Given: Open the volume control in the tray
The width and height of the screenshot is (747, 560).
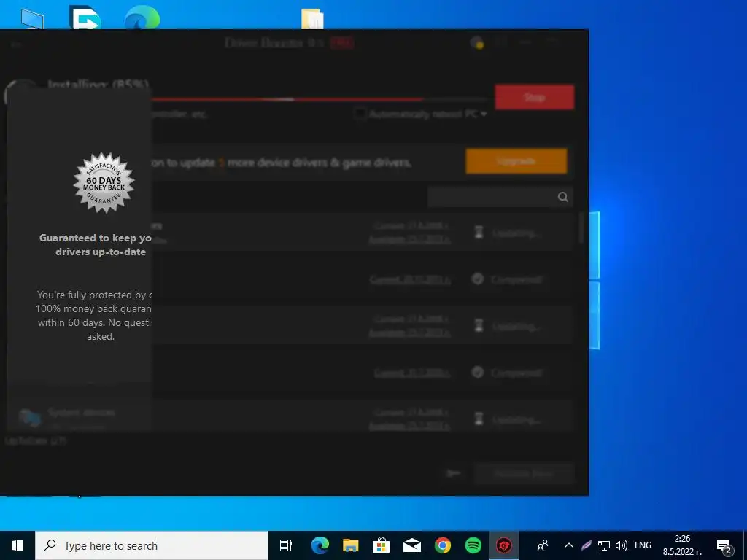Looking at the screenshot, I should [x=622, y=545].
